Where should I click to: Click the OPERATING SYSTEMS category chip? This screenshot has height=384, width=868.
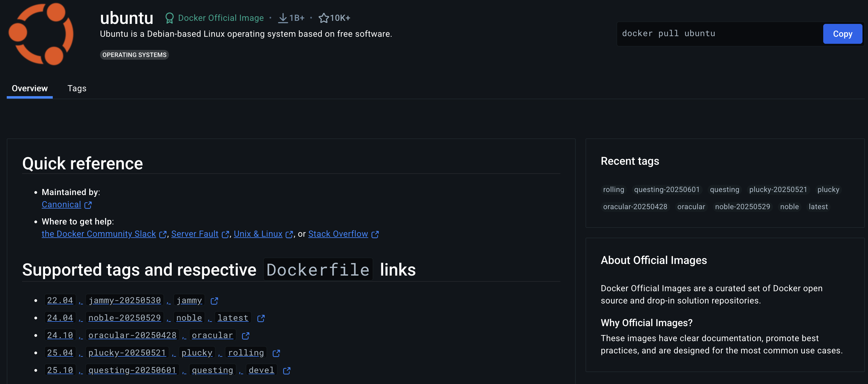click(x=134, y=55)
